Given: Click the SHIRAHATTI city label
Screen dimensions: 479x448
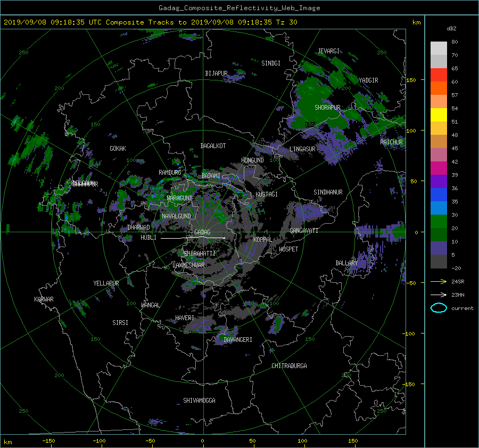Looking at the screenshot, I should click(x=199, y=254).
